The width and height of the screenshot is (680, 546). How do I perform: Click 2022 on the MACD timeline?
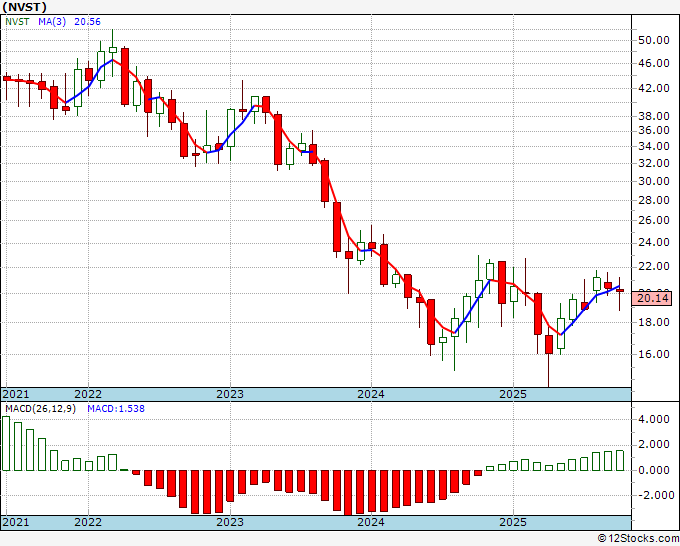click(x=88, y=522)
